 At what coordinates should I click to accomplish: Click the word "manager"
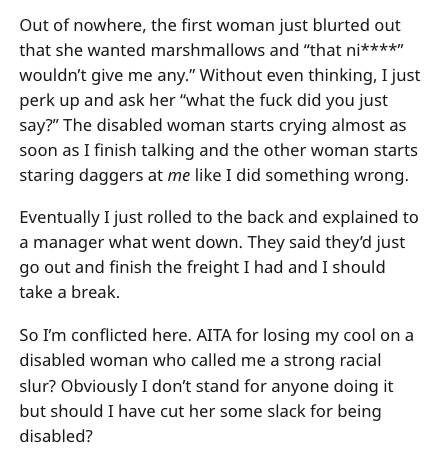68,244
